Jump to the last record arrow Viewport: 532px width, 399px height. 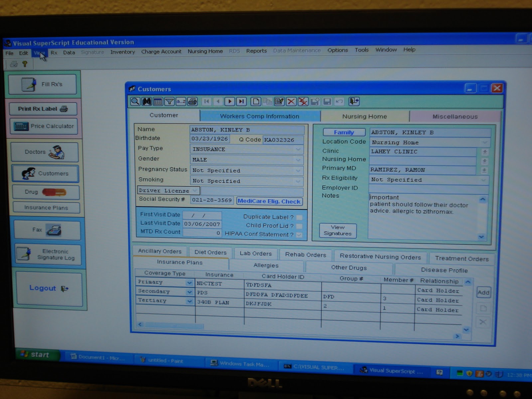241,101
